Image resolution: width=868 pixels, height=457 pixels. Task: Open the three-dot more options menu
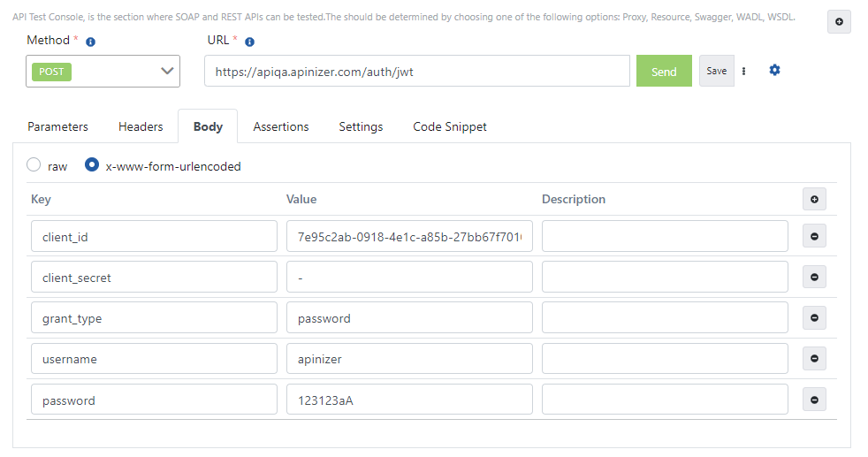pos(743,72)
